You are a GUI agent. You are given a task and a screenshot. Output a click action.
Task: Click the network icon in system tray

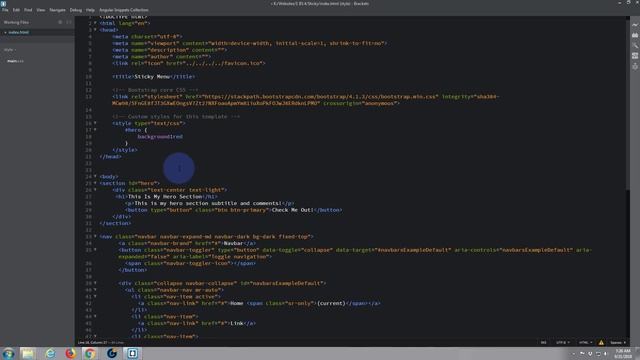(x=598, y=353)
